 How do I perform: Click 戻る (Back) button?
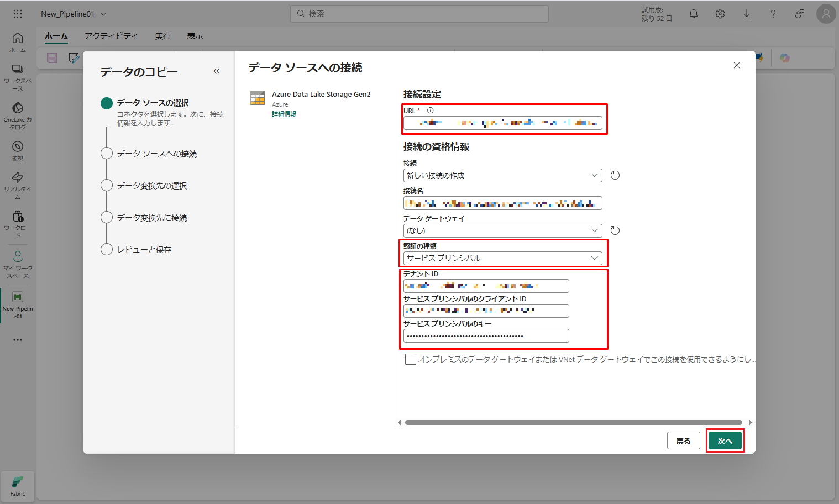coord(684,441)
